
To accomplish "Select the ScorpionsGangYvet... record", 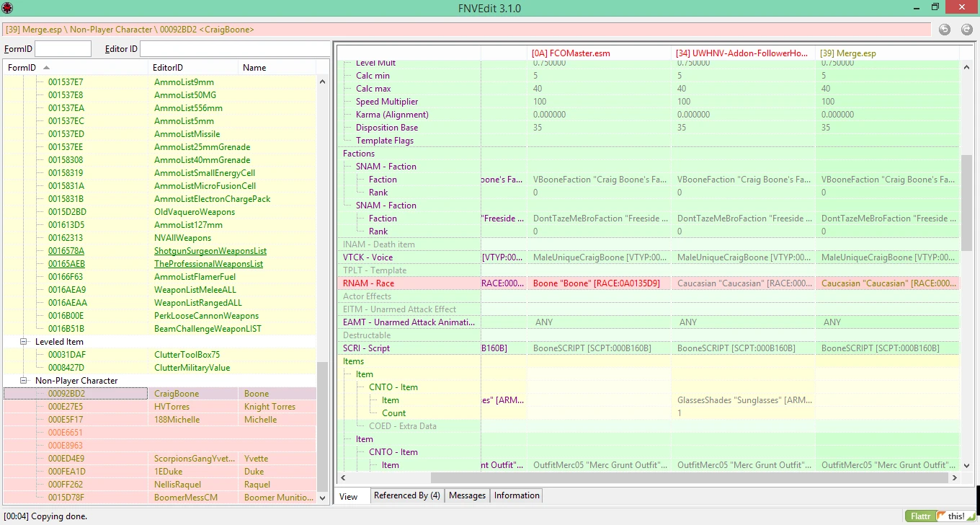I will (159, 459).
